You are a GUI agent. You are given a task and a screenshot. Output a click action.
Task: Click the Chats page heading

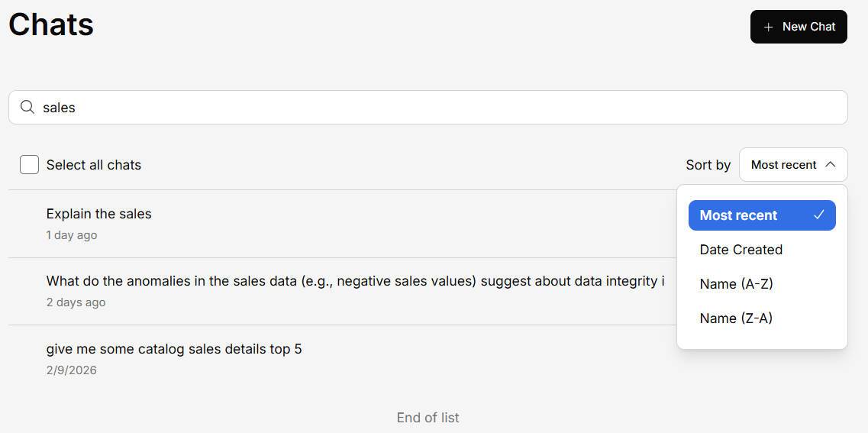(x=51, y=24)
